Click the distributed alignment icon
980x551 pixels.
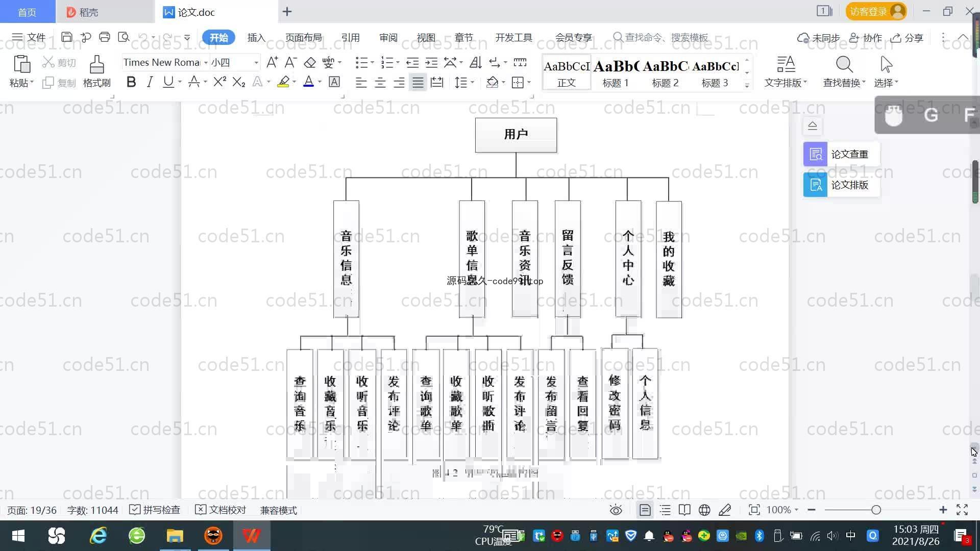437,82
